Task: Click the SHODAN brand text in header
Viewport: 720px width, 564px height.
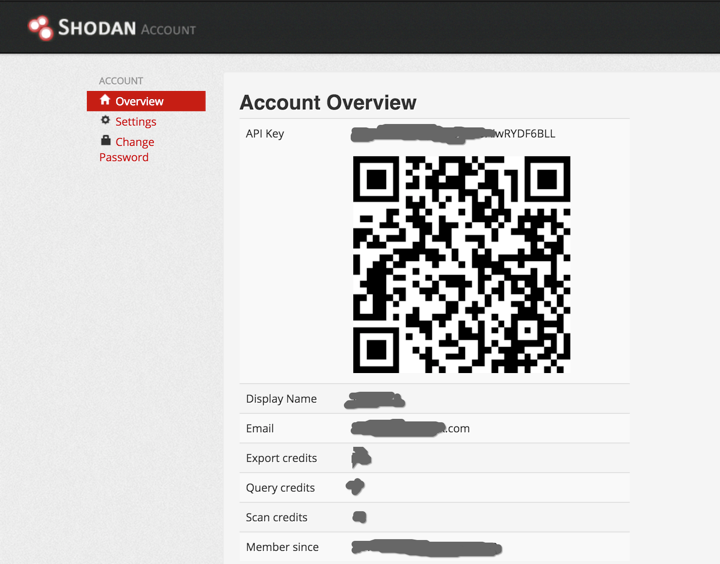Action: tap(96, 28)
